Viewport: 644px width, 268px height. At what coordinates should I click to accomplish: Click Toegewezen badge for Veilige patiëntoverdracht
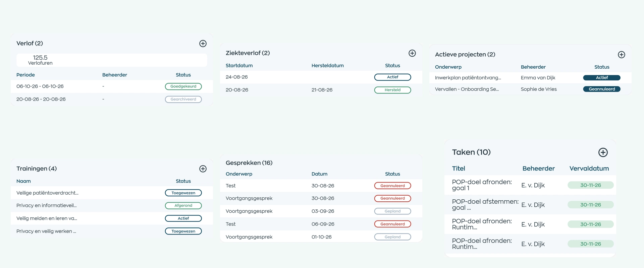pyautogui.click(x=183, y=193)
